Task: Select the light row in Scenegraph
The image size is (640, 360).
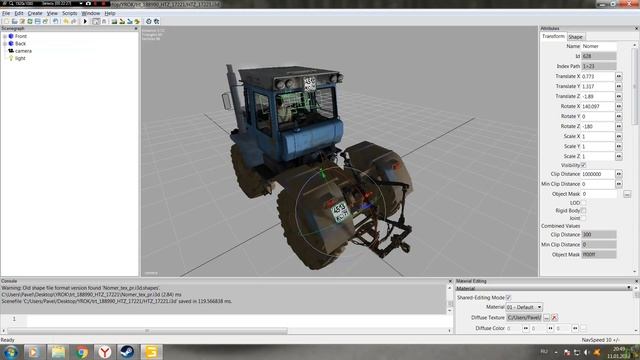Action: (x=20, y=58)
